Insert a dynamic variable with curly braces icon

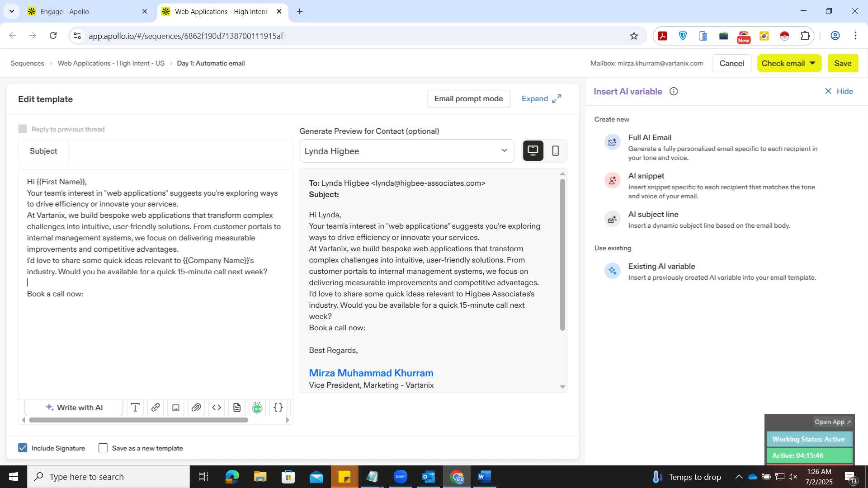tap(278, 408)
